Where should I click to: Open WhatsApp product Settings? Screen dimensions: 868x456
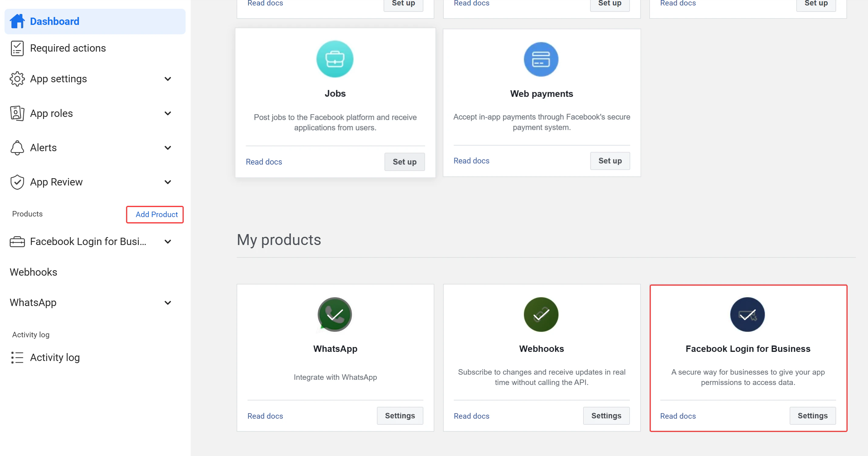coord(400,416)
